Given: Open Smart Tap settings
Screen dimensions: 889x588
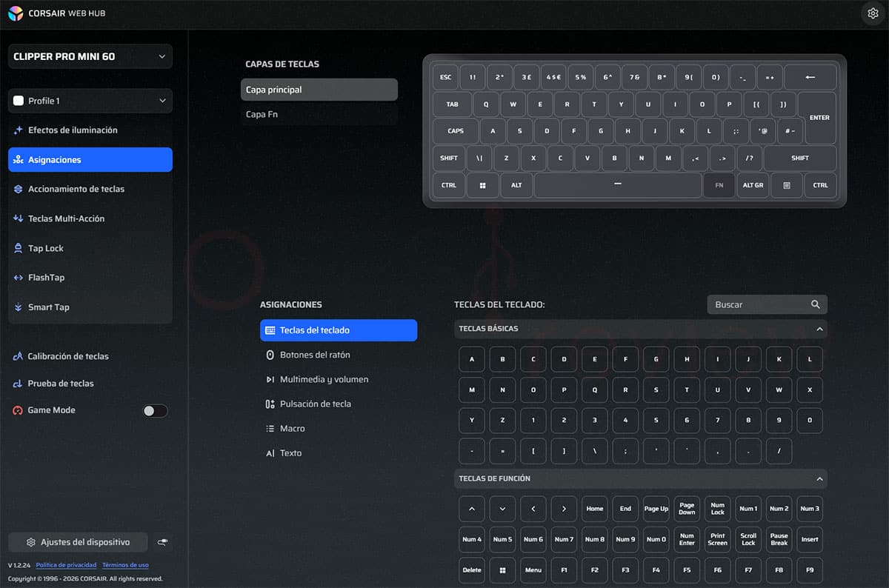Looking at the screenshot, I should pos(90,307).
